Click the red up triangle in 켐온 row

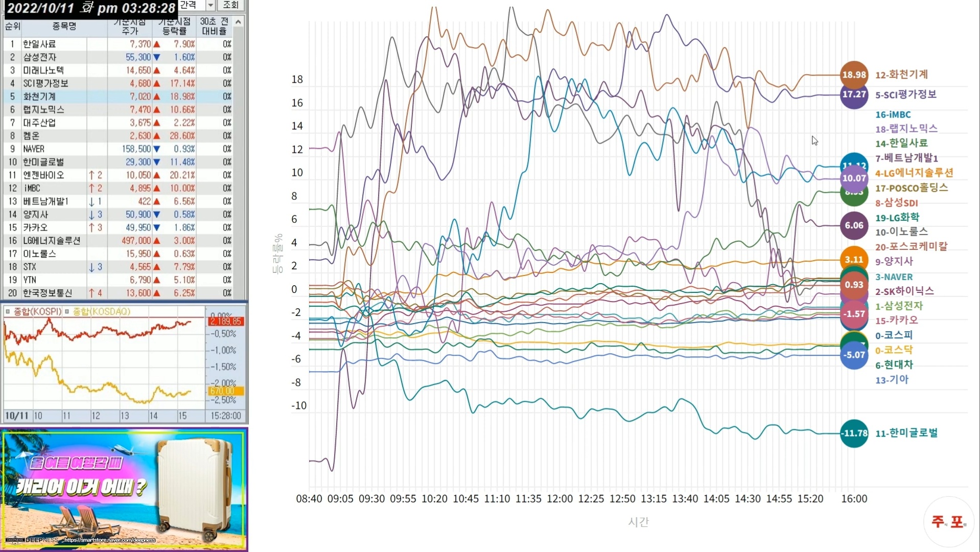coord(157,136)
